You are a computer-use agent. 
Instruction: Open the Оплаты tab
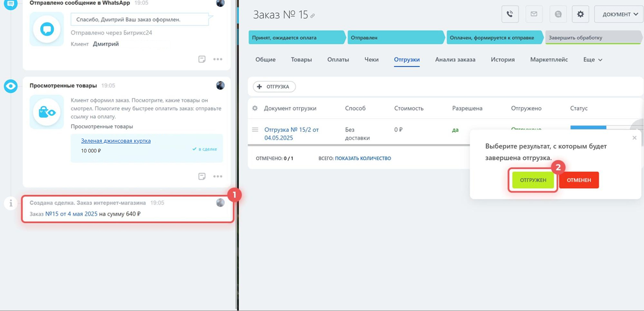(338, 60)
